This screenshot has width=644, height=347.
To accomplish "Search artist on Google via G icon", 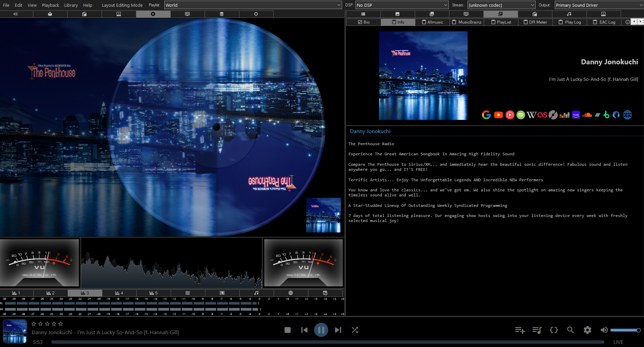I will (x=486, y=115).
